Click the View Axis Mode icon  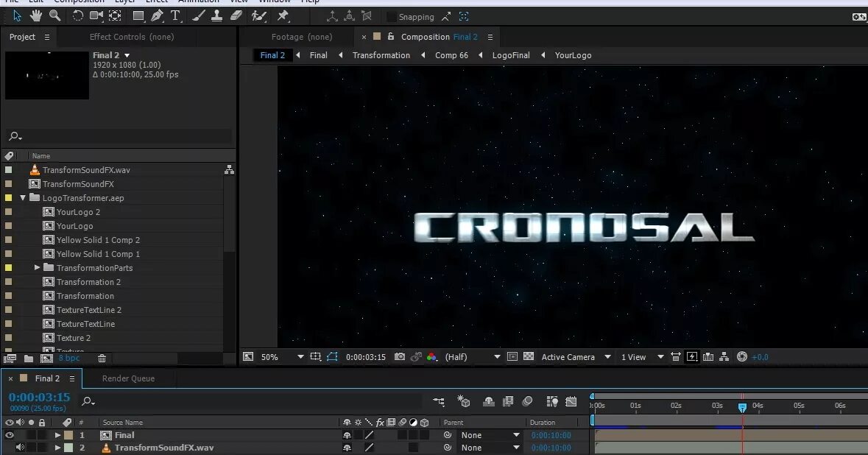(366, 17)
